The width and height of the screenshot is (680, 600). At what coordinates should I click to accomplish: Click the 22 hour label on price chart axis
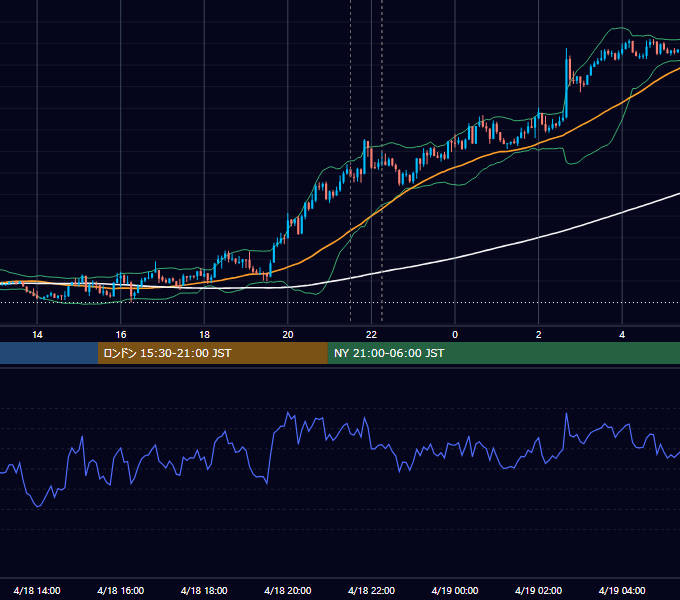[x=371, y=335]
